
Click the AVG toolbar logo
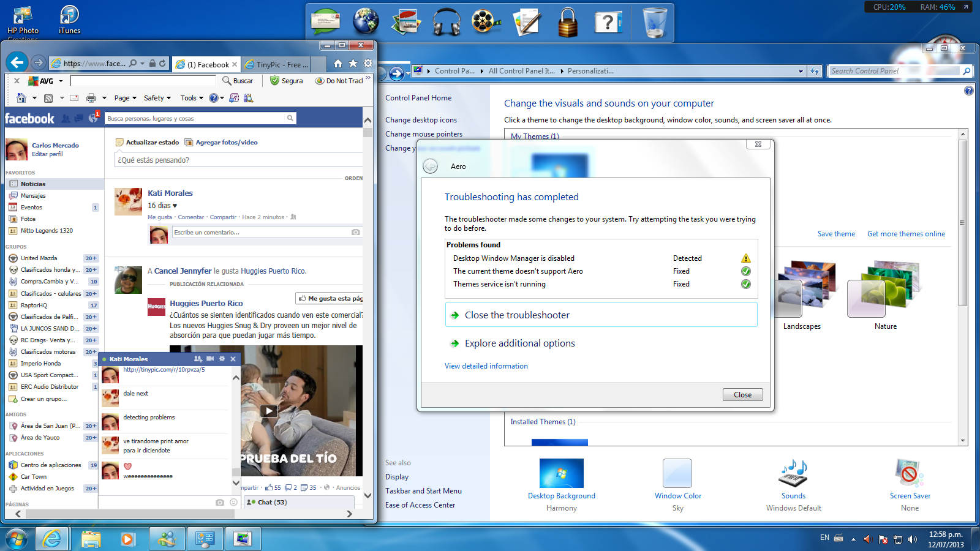point(40,81)
